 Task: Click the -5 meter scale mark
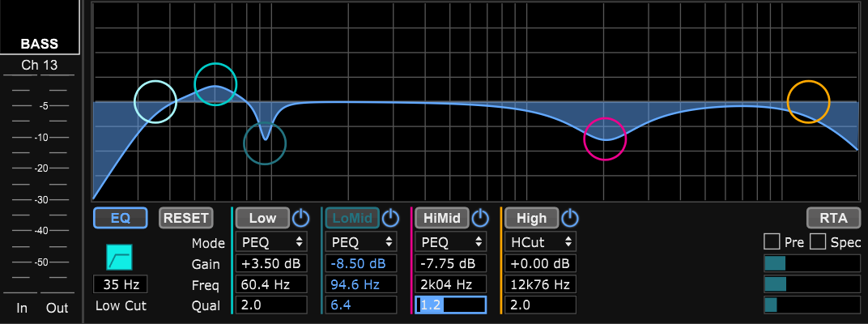coord(43,106)
